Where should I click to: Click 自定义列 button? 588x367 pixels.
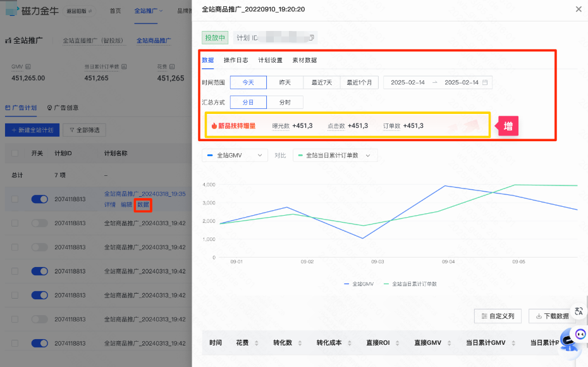pyautogui.click(x=498, y=316)
